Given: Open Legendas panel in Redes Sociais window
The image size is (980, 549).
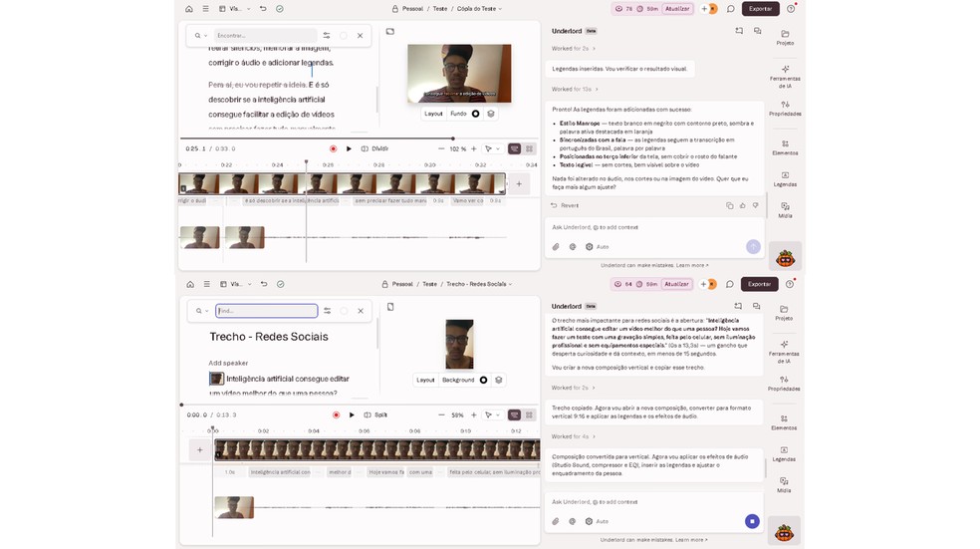Looking at the screenshot, I should (784, 454).
